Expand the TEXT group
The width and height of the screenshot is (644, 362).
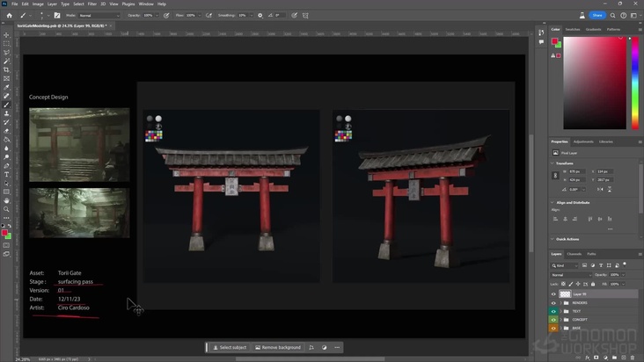click(561, 311)
